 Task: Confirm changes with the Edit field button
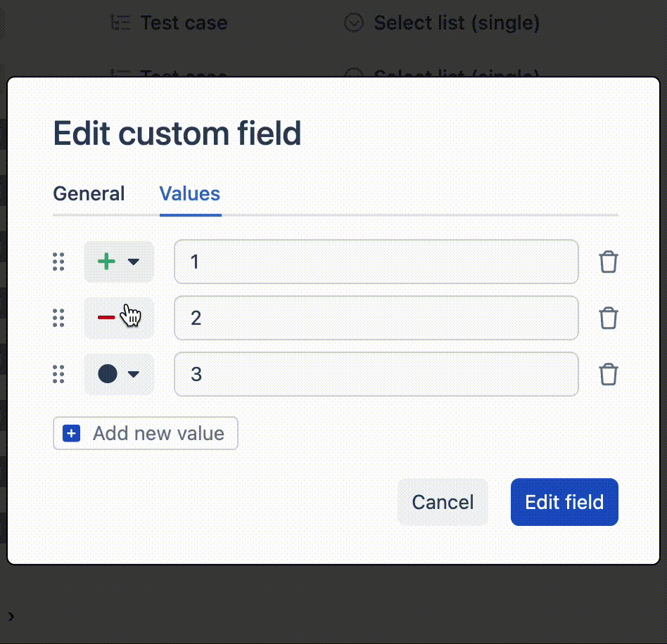pos(564,502)
